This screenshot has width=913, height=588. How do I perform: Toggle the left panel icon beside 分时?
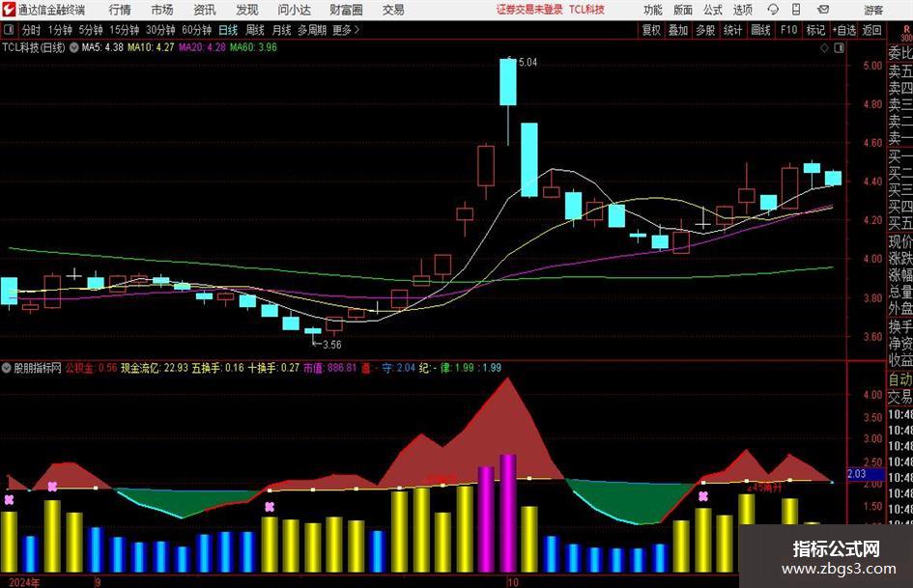pyautogui.click(x=9, y=30)
